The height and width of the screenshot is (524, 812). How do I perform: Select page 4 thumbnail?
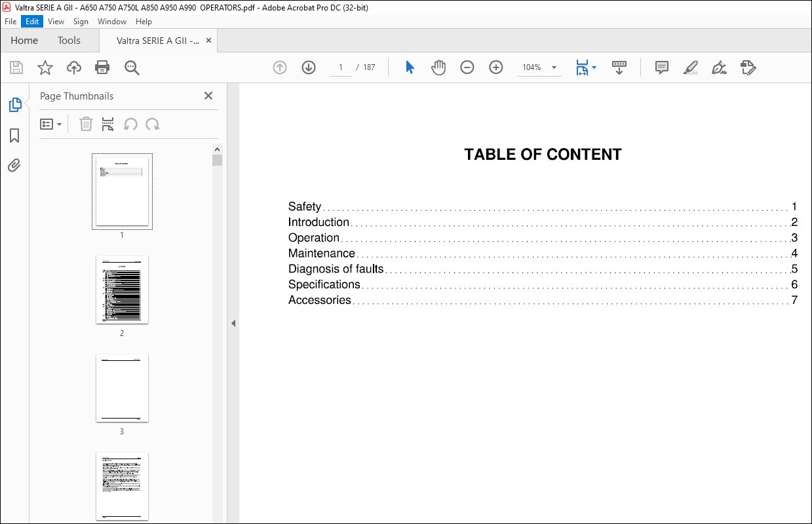(x=122, y=487)
